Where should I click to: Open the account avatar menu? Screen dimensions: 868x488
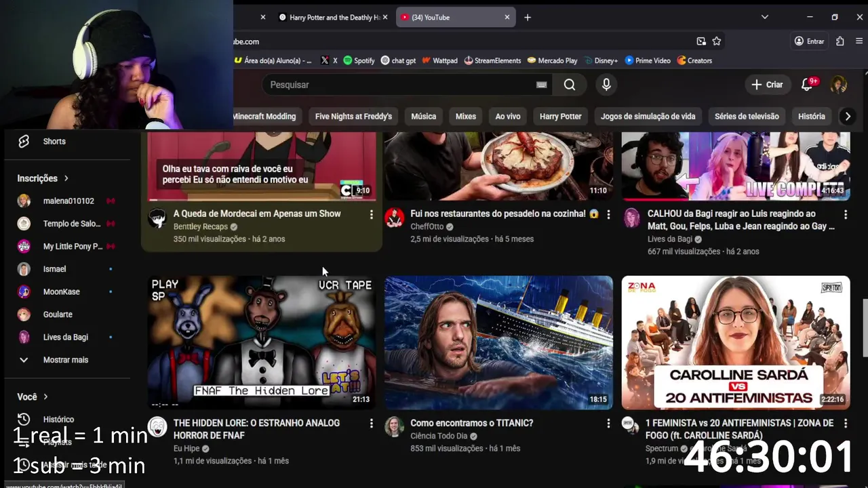point(839,85)
